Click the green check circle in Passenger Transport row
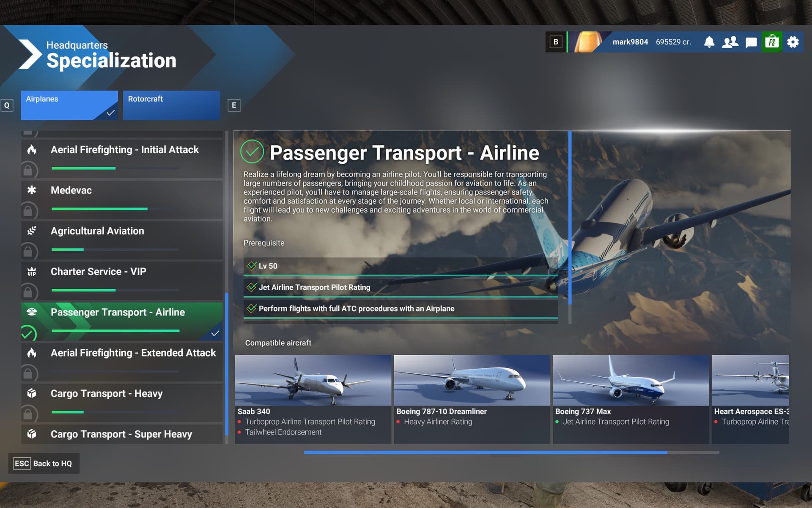The width and height of the screenshot is (812, 508). pyautogui.click(x=28, y=333)
